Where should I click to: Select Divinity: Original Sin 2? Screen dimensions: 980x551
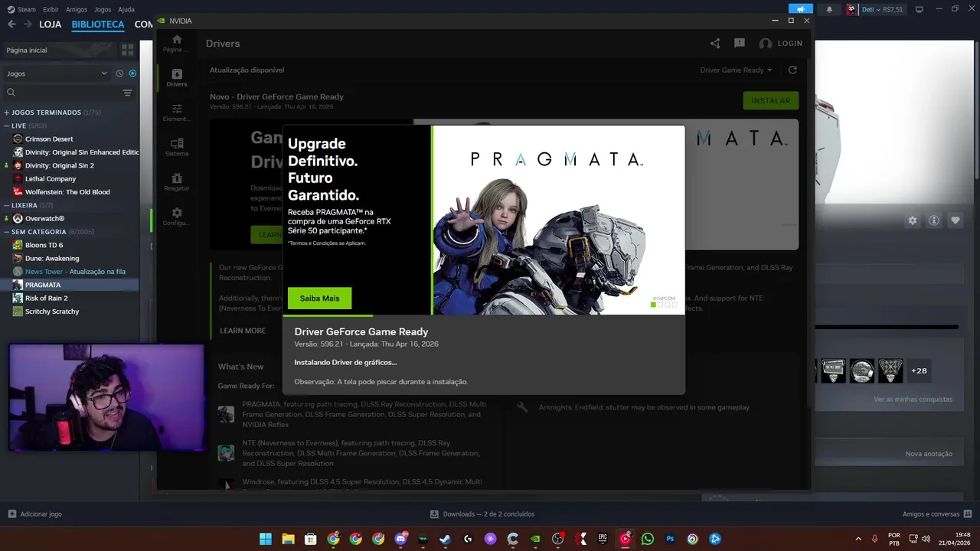pos(60,165)
